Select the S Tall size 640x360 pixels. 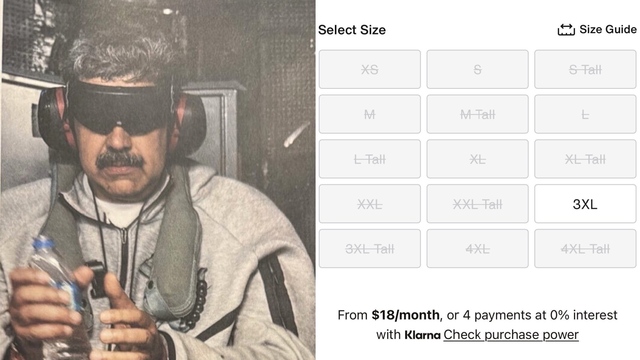click(585, 69)
